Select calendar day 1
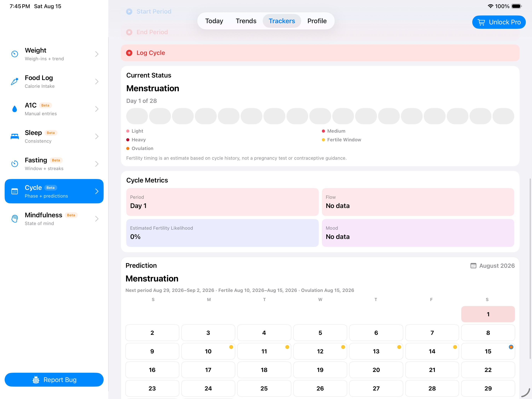532x399 pixels. [x=488, y=314]
